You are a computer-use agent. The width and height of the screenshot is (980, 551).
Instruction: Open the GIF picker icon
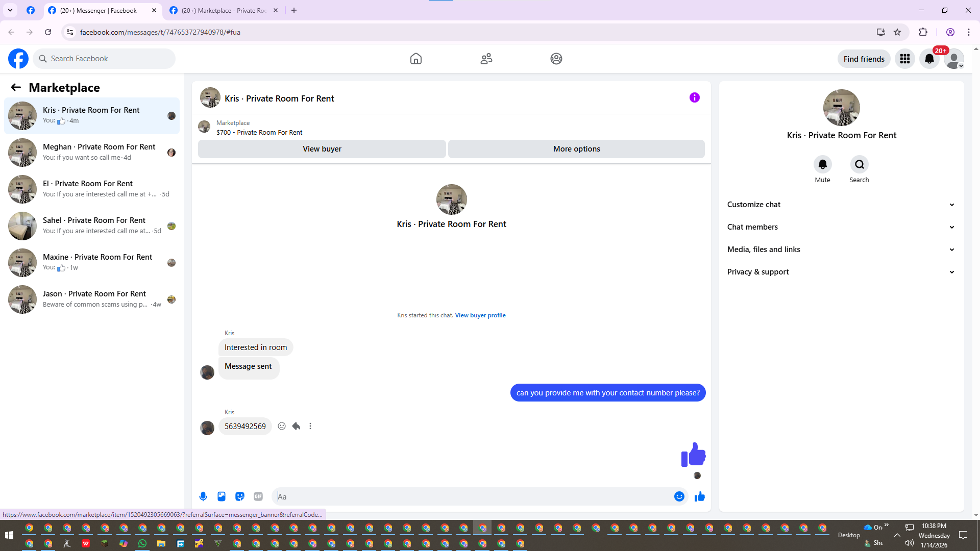[x=258, y=496]
